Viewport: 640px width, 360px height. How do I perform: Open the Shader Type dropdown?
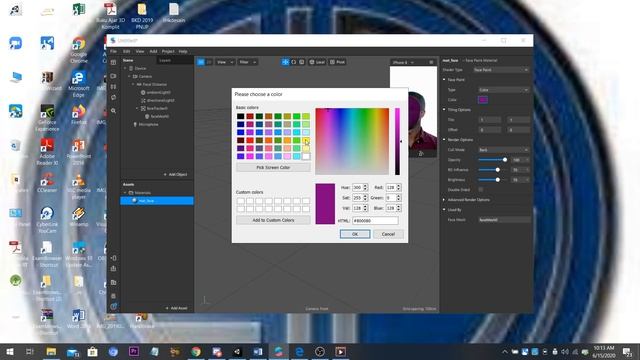501,70
